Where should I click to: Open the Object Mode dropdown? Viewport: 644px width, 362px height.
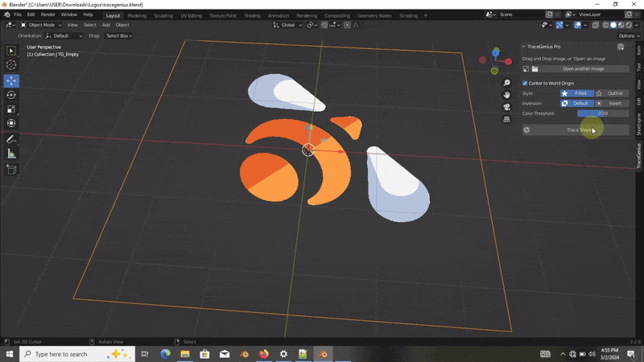tap(41, 25)
